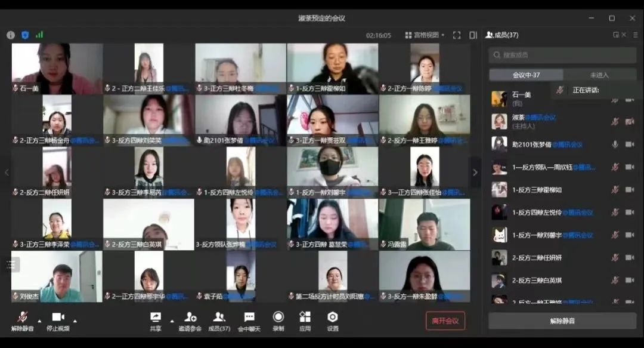Screen dimensions: 644x348
Task: Open 会中聊天 in-meeting chat
Action: pyautogui.click(x=249, y=318)
